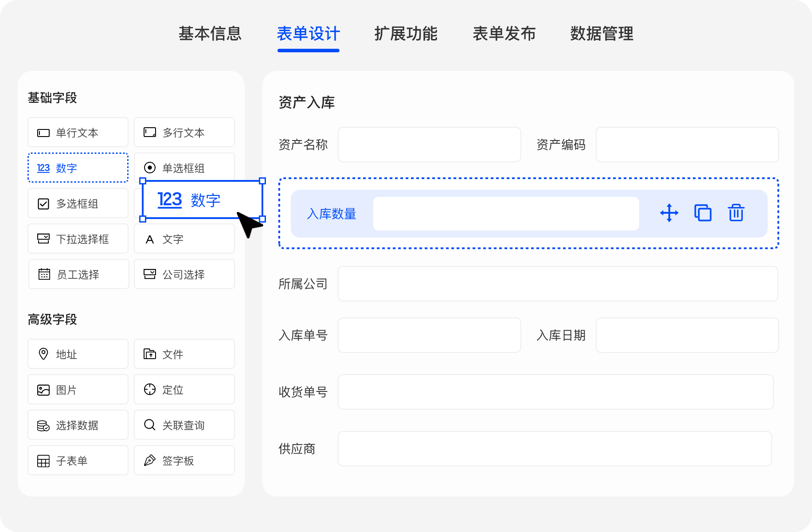Switch to the 基本信息 tab
The height and width of the screenshot is (532, 812).
(210, 34)
